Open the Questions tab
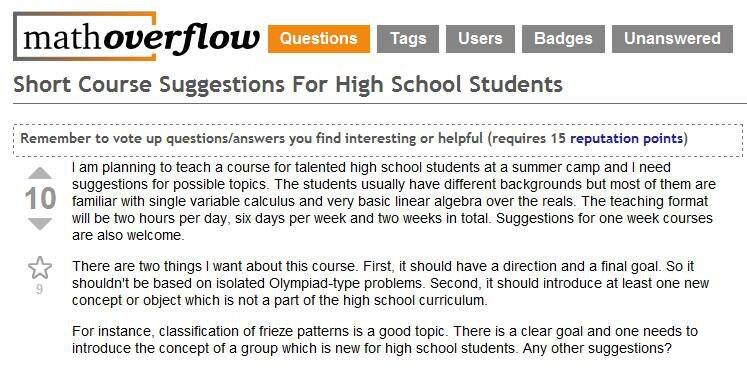The height and width of the screenshot is (373, 747). [319, 39]
